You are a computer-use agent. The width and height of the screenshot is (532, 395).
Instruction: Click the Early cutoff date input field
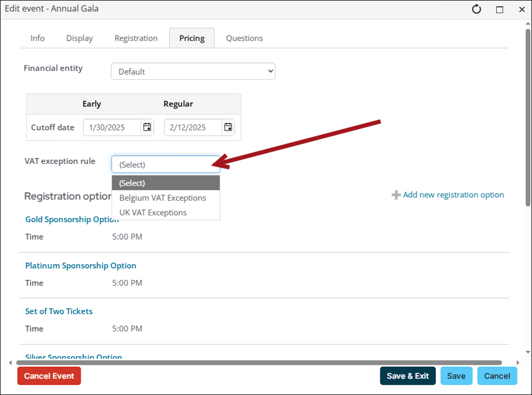[112, 128]
